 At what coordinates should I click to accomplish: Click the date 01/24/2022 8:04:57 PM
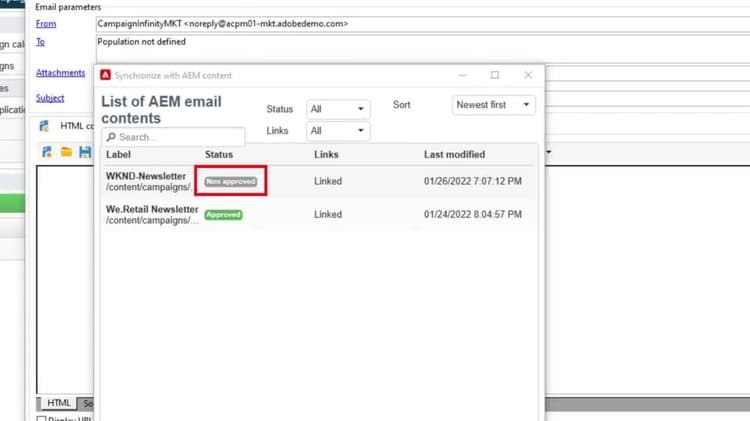coord(473,214)
